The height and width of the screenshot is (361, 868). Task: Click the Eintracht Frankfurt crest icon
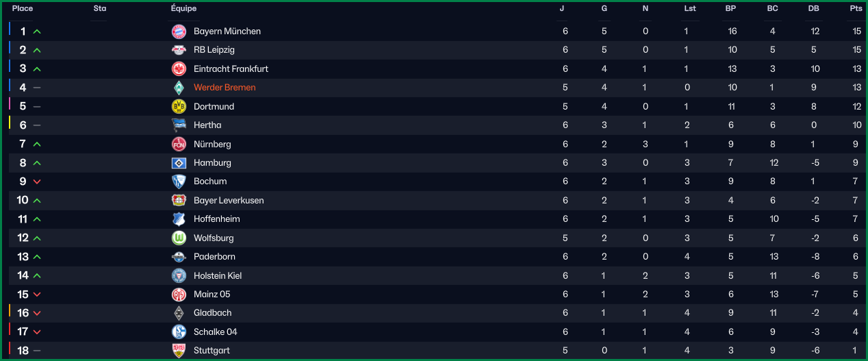click(179, 69)
